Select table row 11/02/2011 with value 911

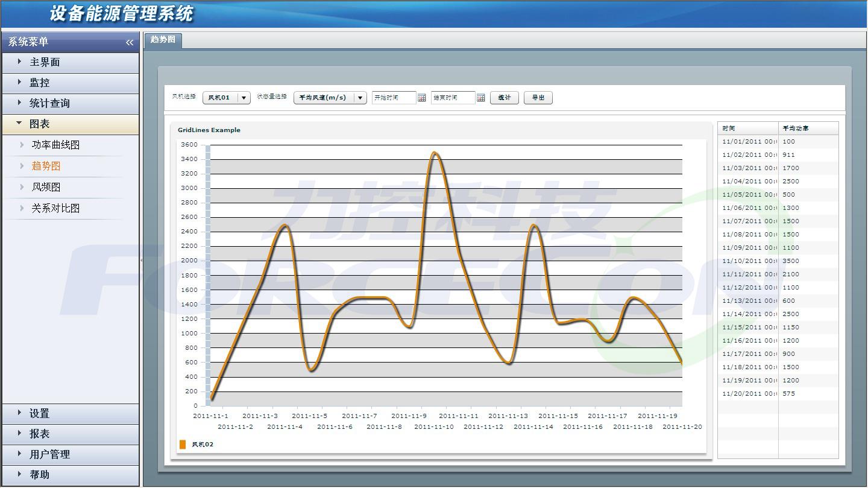(778, 155)
